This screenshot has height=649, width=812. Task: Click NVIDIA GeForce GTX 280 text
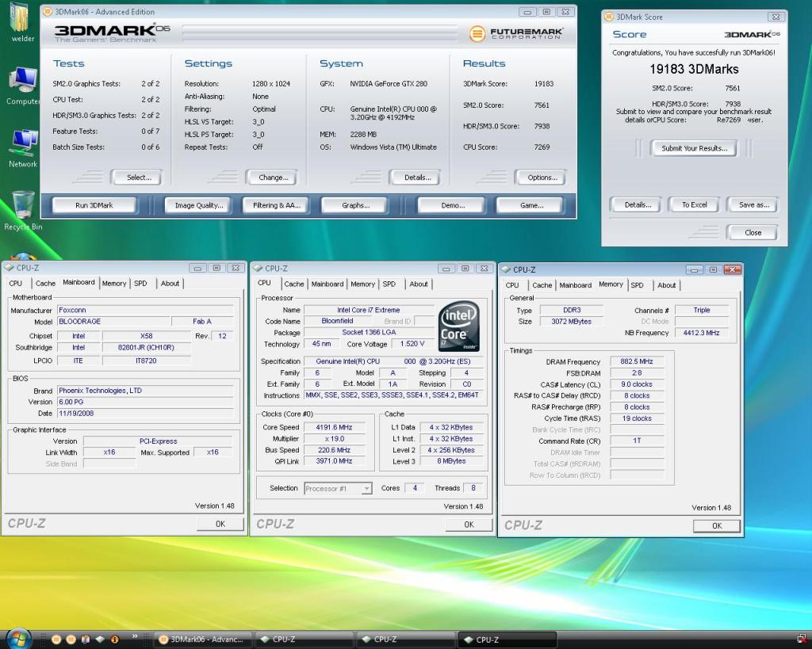pos(389,84)
